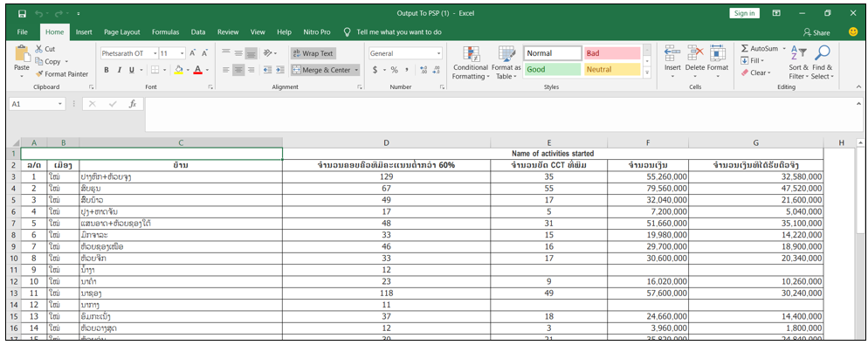This screenshot has width=868, height=345.
Task: Toggle Bold formatting
Action: click(107, 70)
